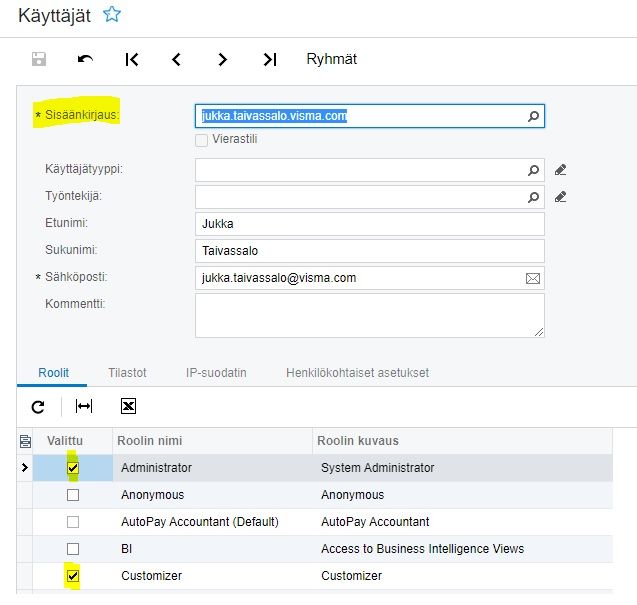Click the undo arrow toolbar icon
Image resolution: width=637 pixels, height=605 pixels.
point(85,59)
